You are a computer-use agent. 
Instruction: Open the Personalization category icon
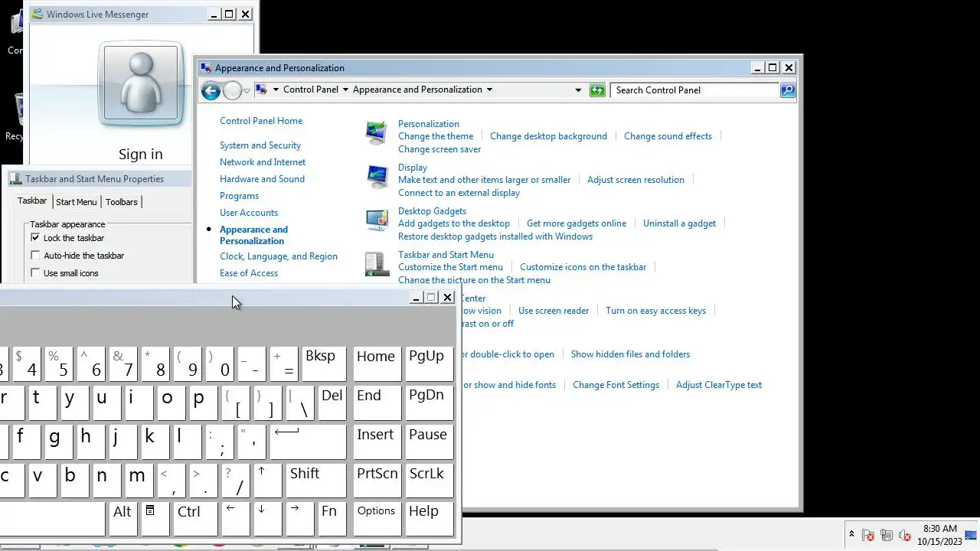pyautogui.click(x=377, y=133)
